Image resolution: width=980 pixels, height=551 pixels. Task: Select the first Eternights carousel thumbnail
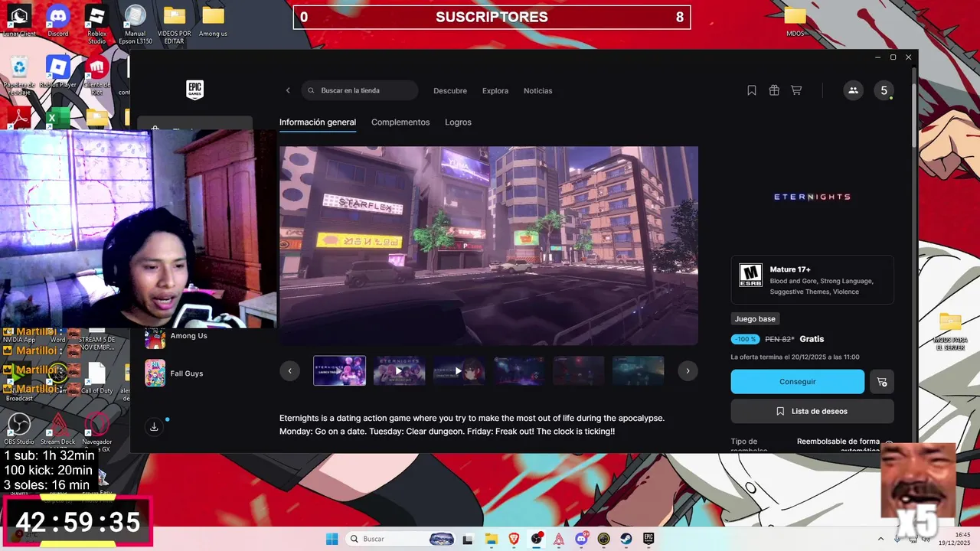[339, 370]
